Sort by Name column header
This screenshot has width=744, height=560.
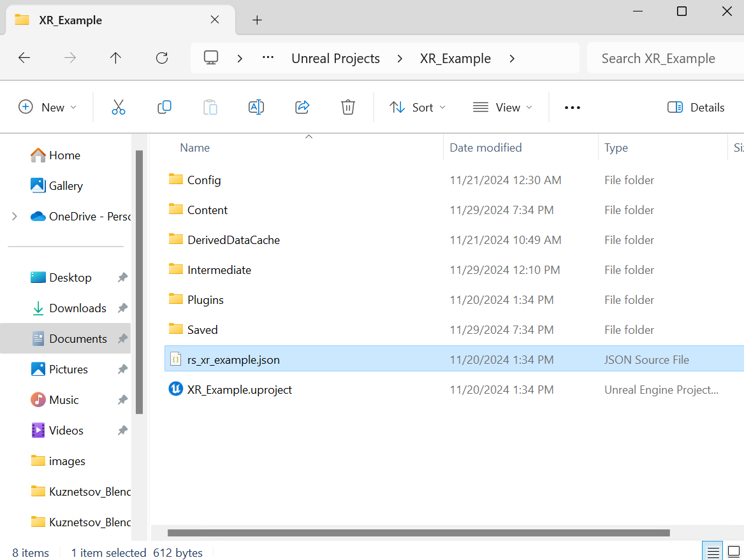194,147
